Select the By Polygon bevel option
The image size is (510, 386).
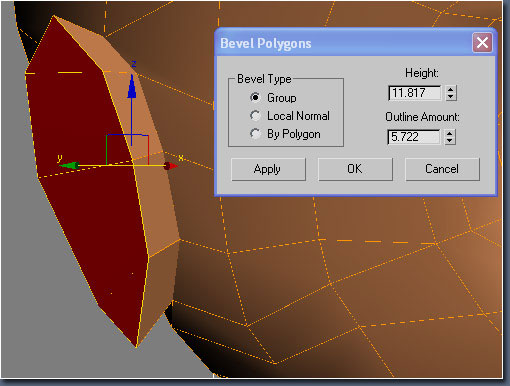pyautogui.click(x=255, y=134)
